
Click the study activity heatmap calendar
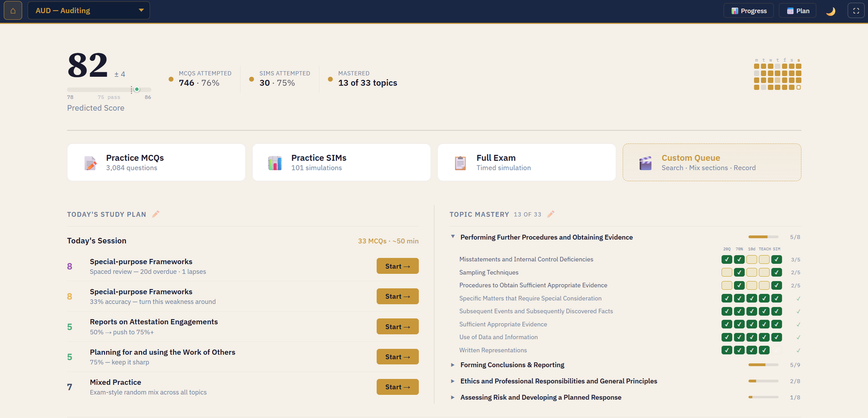777,74
